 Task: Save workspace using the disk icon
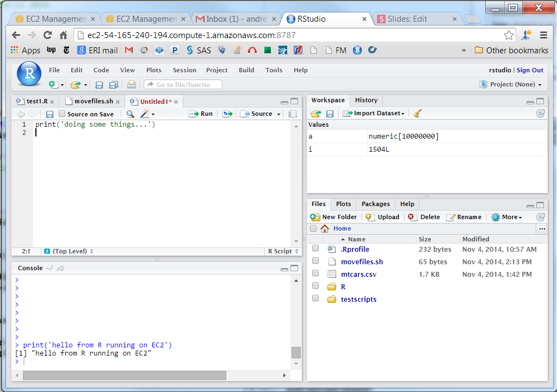point(330,114)
